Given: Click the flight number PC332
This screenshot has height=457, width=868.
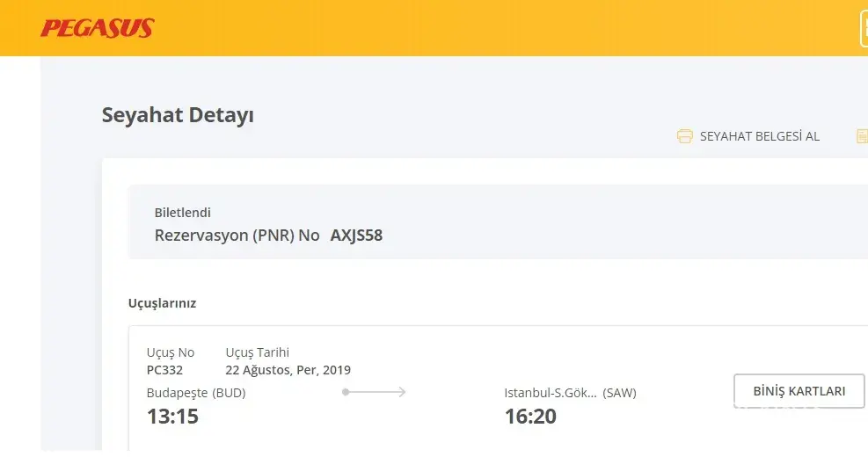Looking at the screenshot, I should pos(164,370).
